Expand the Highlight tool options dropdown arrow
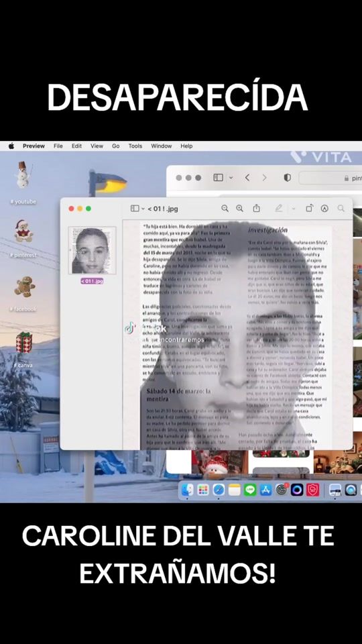This screenshot has width=362, height=644. tap(294, 209)
